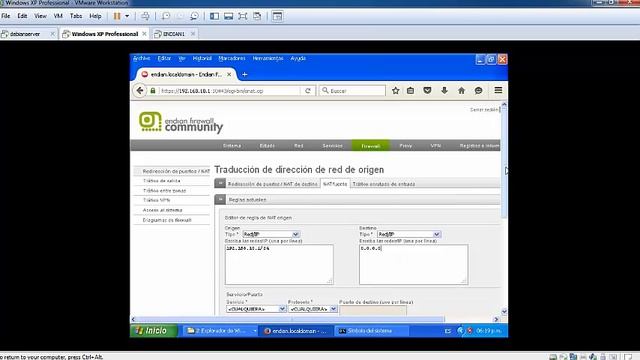Reload the page with the refresh icon
This screenshot has height=360, width=640.
point(308,91)
